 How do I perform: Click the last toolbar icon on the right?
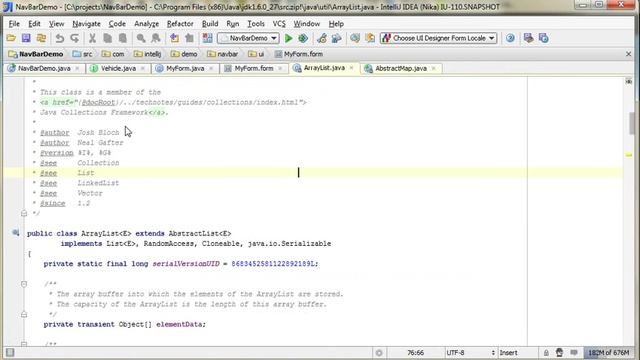pos(544,38)
